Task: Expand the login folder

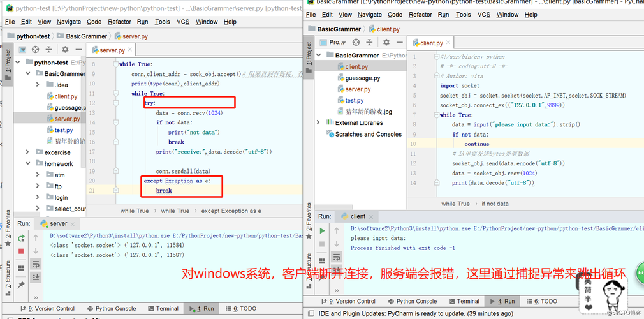Action: [38, 197]
